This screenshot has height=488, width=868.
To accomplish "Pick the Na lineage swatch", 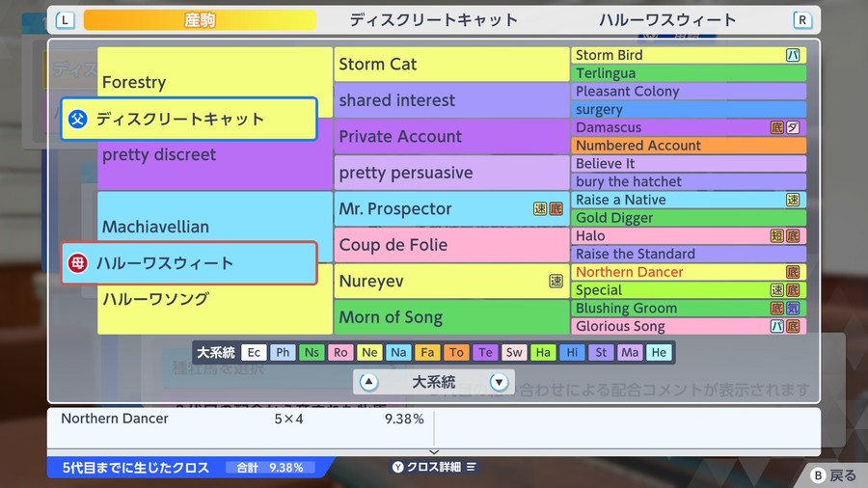I will point(398,352).
